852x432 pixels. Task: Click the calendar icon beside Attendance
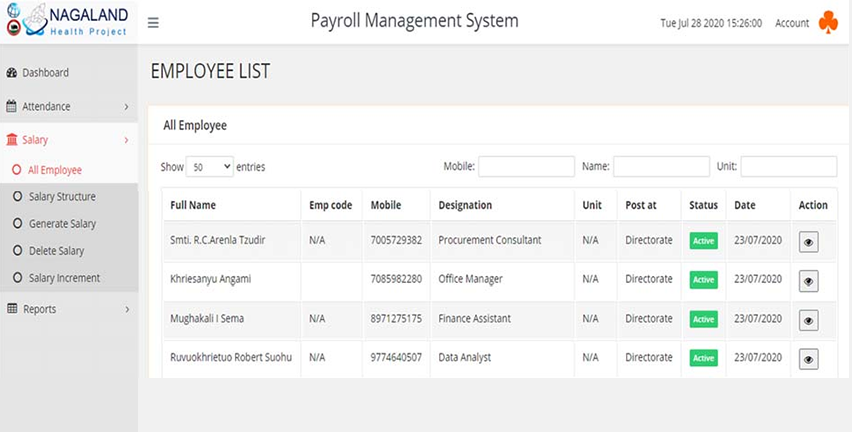click(11, 107)
